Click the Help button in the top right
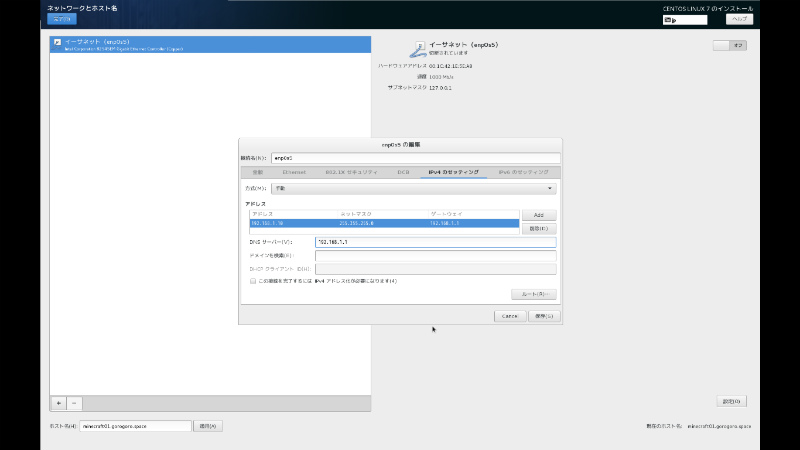This screenshot has width=800, height=450. (739, 20)
